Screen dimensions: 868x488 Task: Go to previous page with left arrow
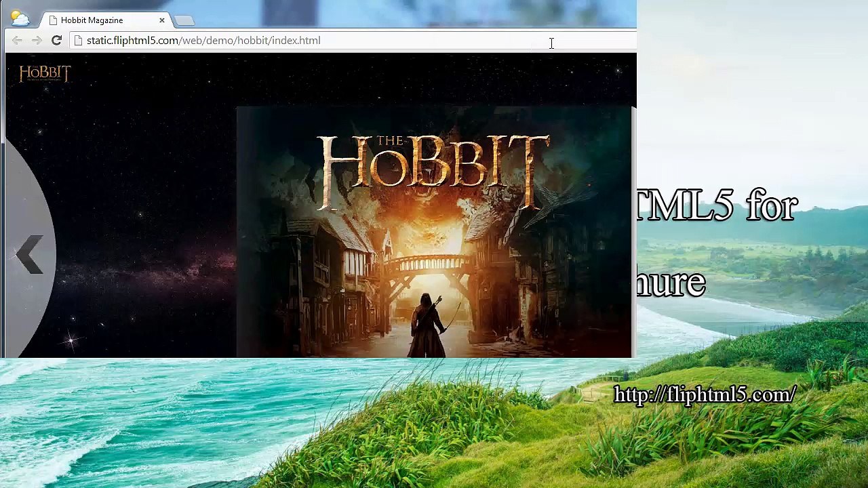click(28, 255)
